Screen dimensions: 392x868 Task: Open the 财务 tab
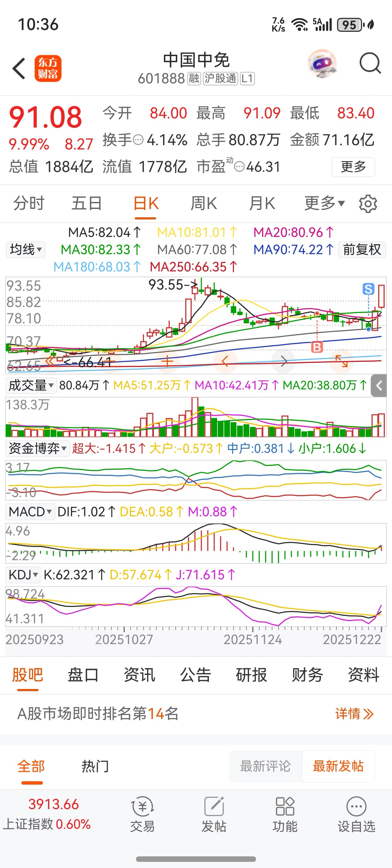coord(307,675)
